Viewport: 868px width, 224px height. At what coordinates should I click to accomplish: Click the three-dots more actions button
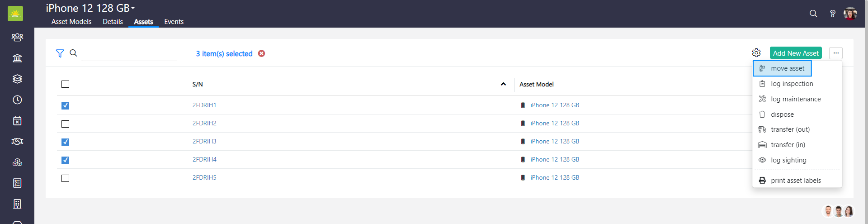[836, 53]
